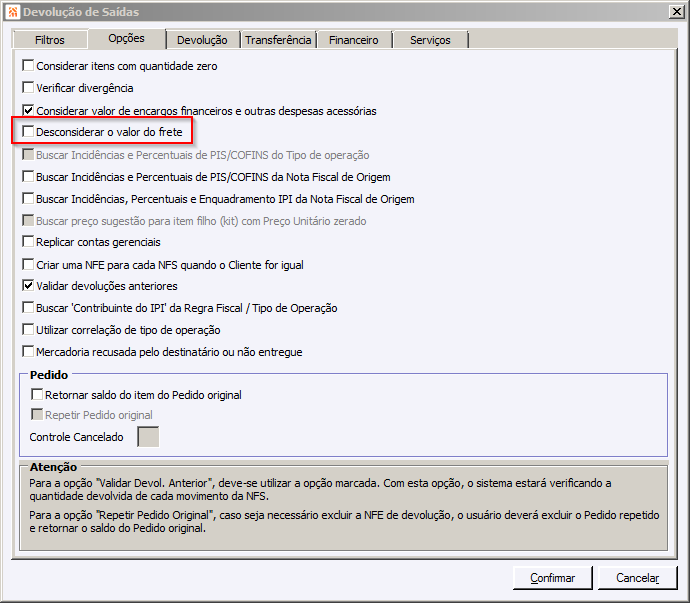The height and width of the screenshot is (603, 690).
Task: Click the 'Para a opção "Validar Devol. Anterior"' paragraph
Action: pyautogui.click(x=320, y=489)
